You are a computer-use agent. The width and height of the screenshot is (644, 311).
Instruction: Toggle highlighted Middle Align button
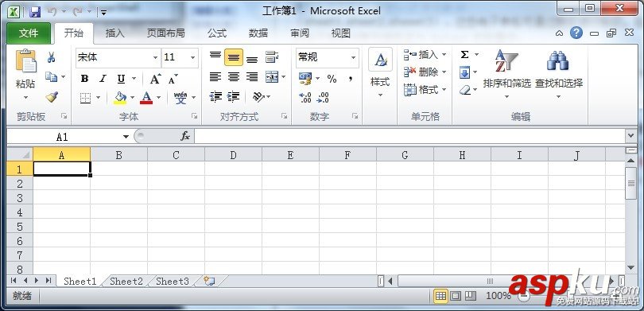[234, 57]
